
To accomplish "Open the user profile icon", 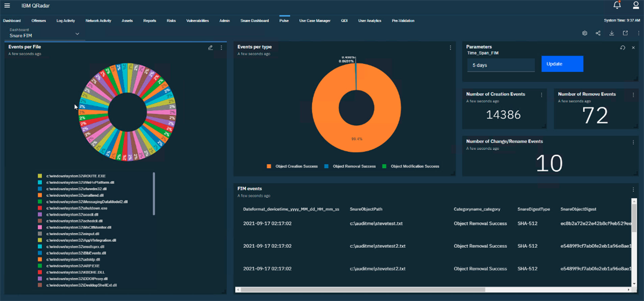I will 636,5.
